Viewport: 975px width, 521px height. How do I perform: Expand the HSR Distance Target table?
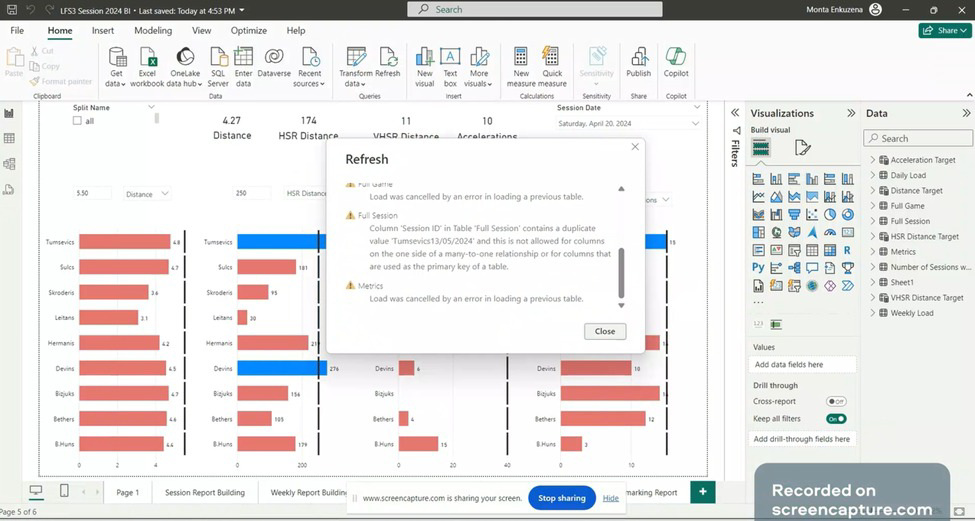(872, 236)
